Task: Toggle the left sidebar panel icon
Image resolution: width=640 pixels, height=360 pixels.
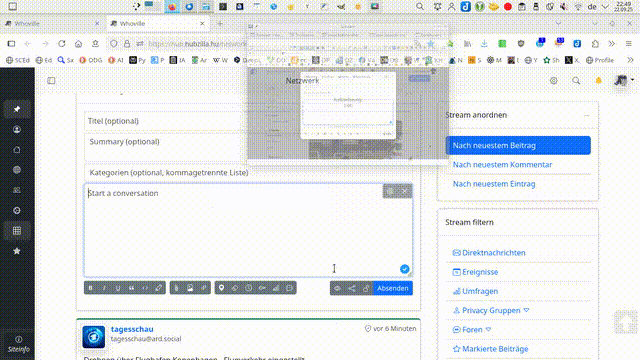Action: point(51,81)
